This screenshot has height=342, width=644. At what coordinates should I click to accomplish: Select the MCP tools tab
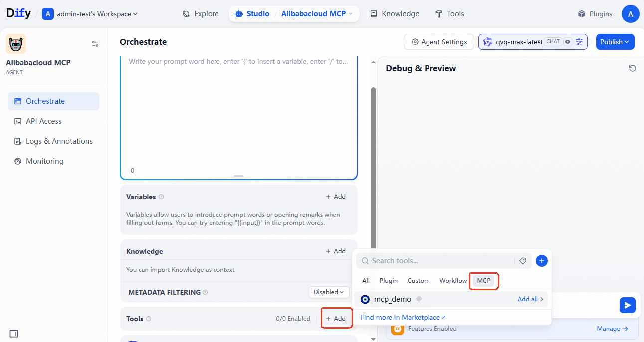(484, 281)
